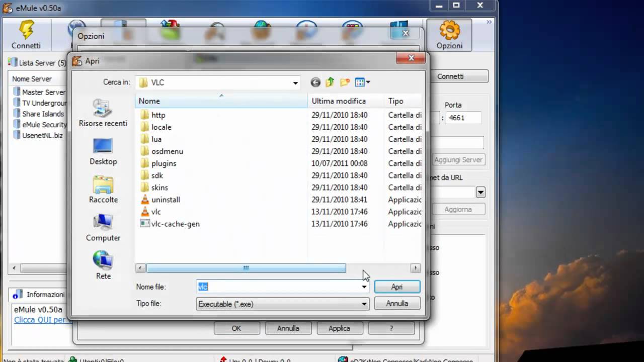
Task: Expand the Cerca in VLC dropdown
Action: tap(295, 82)
